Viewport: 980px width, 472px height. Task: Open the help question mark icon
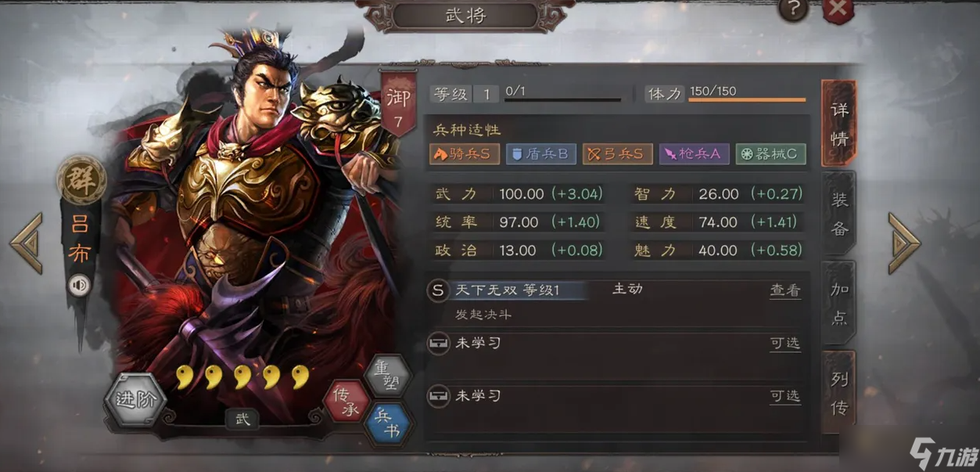click(x=795, y=9)
